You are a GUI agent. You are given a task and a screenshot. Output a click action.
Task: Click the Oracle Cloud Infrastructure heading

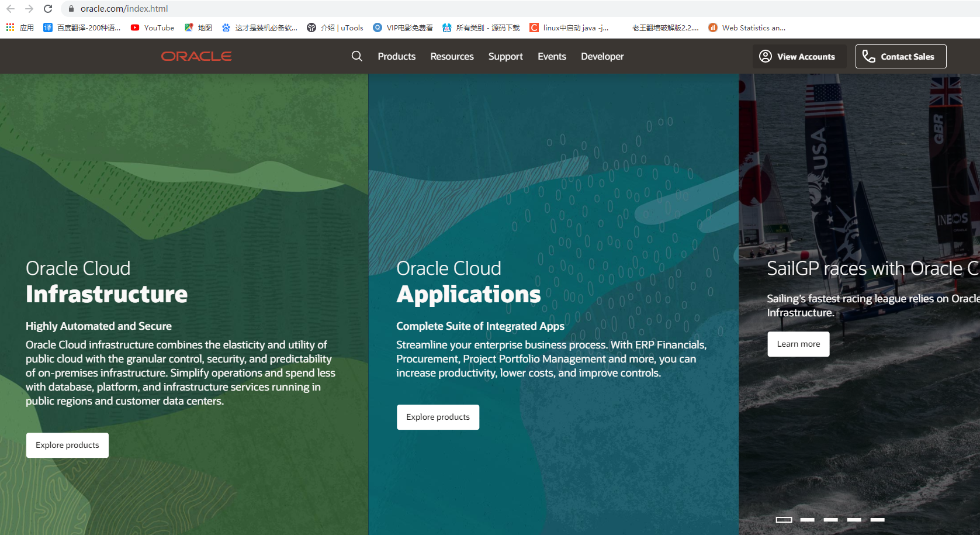[x=107, y=282]
